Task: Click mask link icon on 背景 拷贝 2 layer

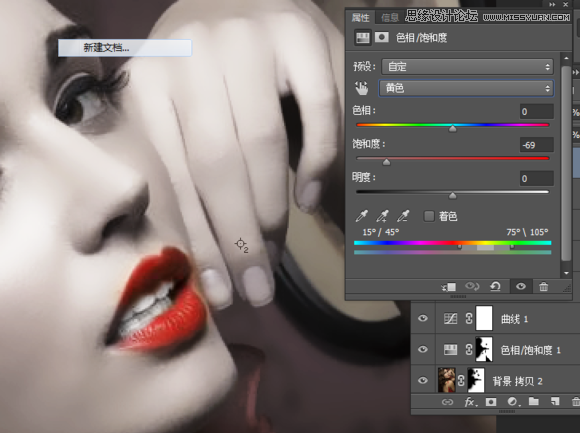Action: pyautogui.click(x=461, y=380)
